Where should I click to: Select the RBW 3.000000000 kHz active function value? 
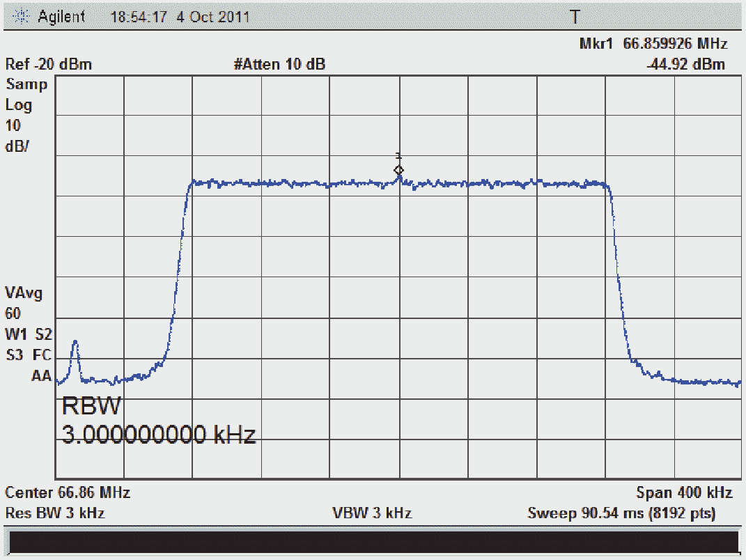159,421
